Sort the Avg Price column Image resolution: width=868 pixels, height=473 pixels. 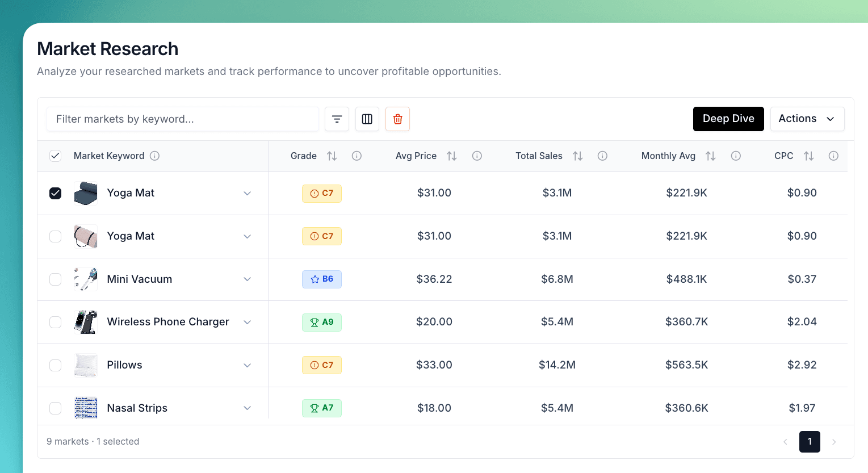tap(451, 156)
